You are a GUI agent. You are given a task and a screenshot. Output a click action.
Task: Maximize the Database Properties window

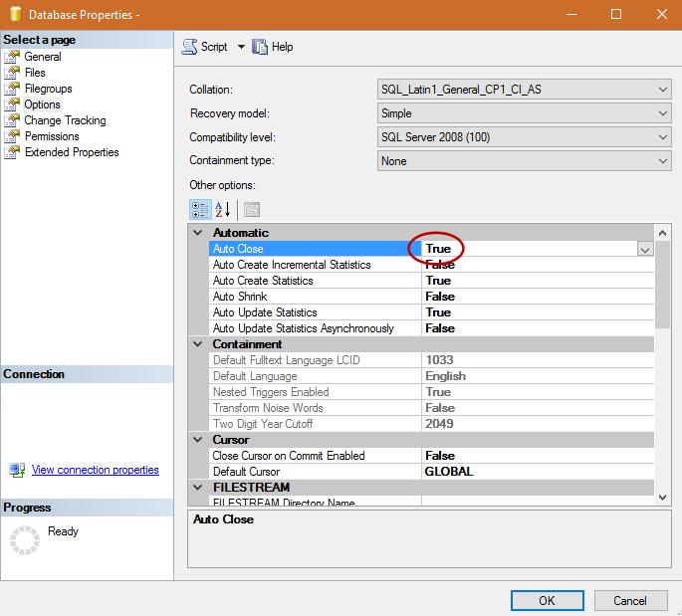(x=616, y=14)
